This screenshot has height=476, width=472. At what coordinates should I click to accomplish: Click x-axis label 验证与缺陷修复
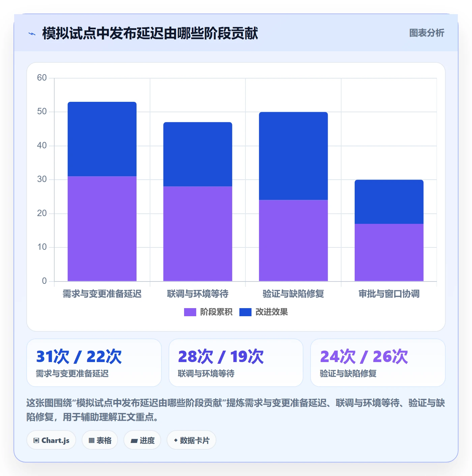(x=293, y=294)
